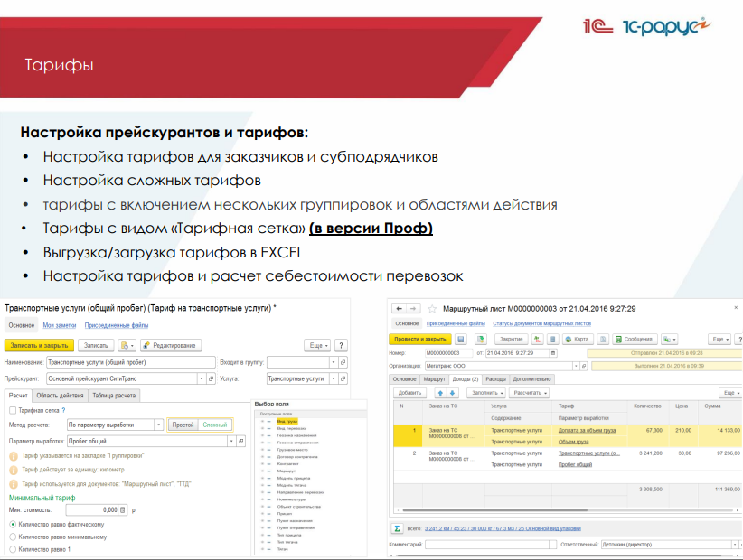743x560 pixels.
Task: Open the calculator icon in Мин. стоимость field
Action: (x=123, y=509)
